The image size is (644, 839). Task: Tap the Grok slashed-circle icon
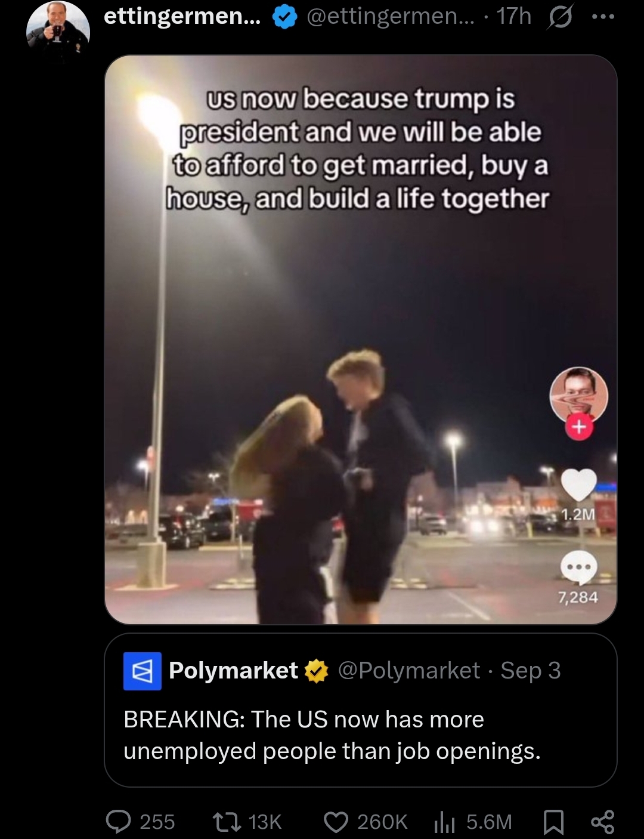pos(558,18)
